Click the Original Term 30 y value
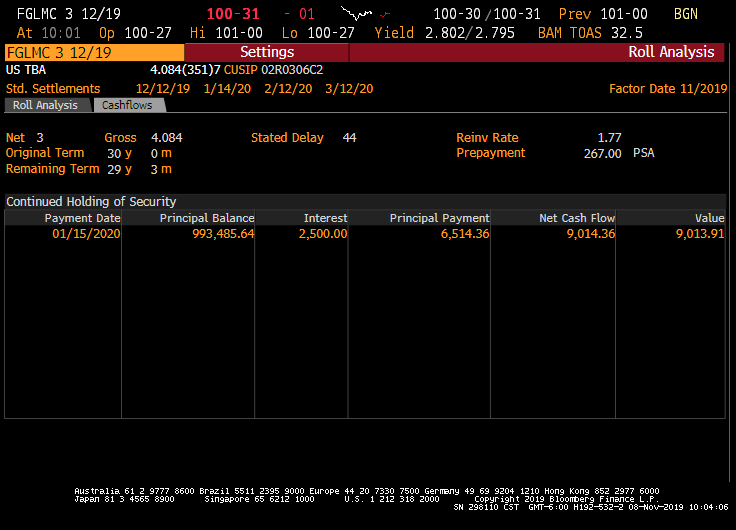This screenshot has height=530, width=736. 120,154
